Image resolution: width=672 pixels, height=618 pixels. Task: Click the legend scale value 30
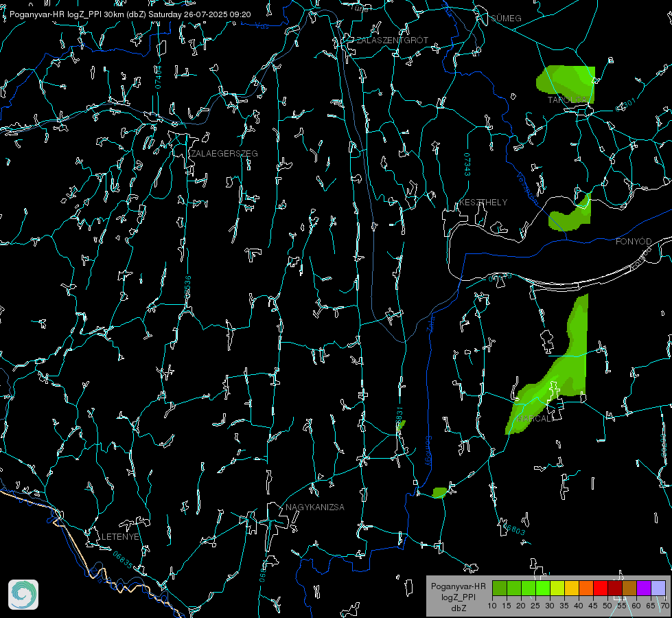(x=550, y=606)
